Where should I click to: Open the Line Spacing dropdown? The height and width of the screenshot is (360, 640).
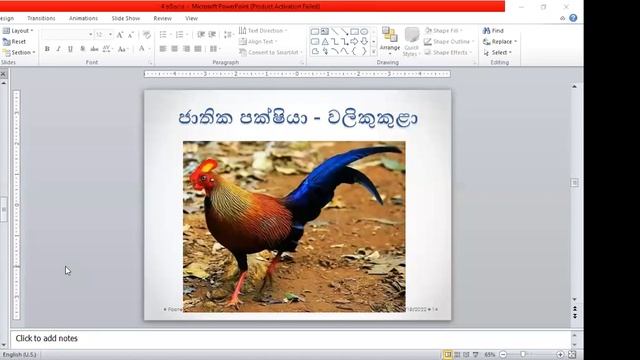point(228,35)
